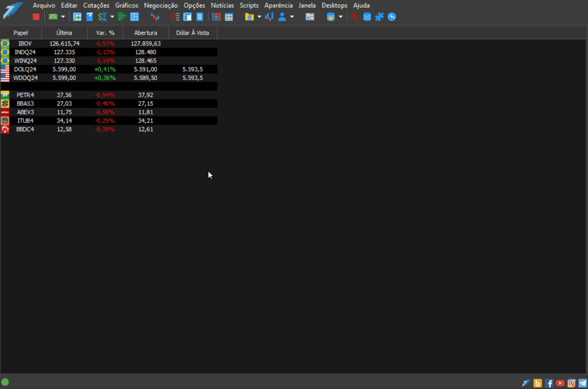Expand arrow next to dollar hourglass icon

point(112,17)
